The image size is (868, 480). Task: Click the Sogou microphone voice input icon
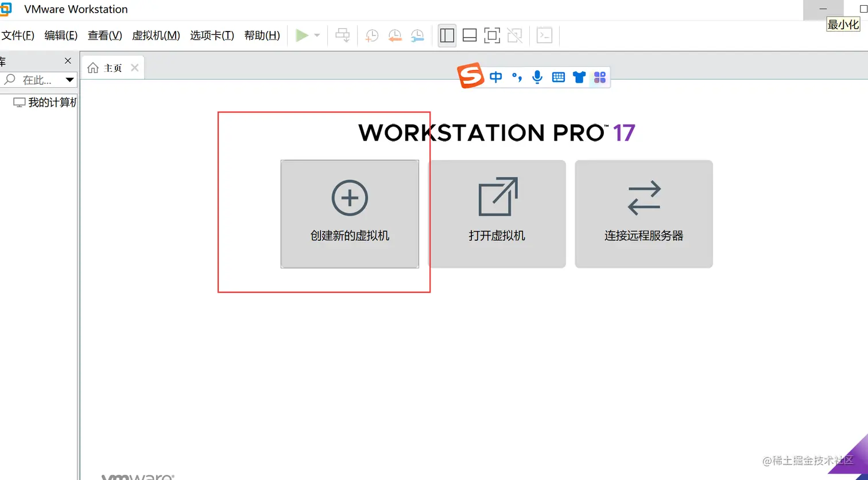[x=537, y=77]
